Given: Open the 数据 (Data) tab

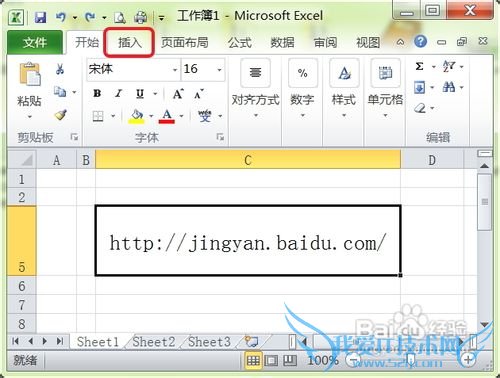Looking at the screenshot, I should pyautogui.click(x=282, y=42).
